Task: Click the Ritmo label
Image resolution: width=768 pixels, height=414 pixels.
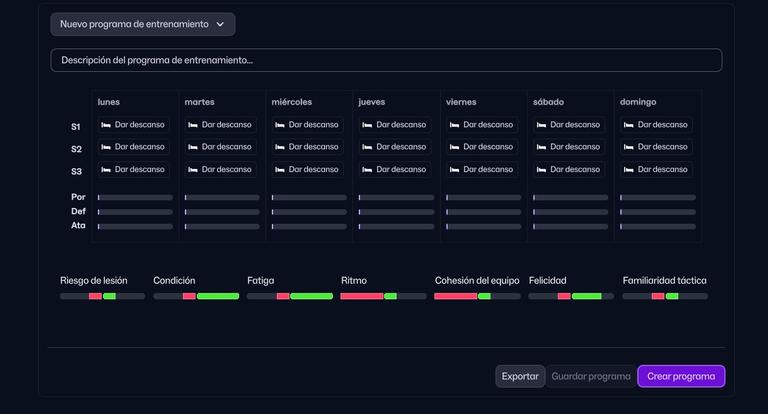Action: 354,281
